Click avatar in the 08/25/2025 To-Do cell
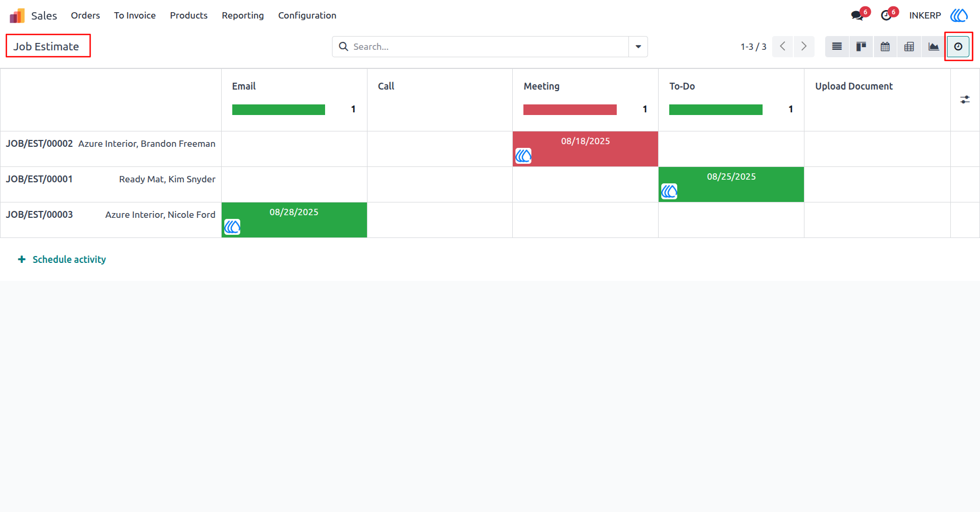980x512 pixels. 669,191
